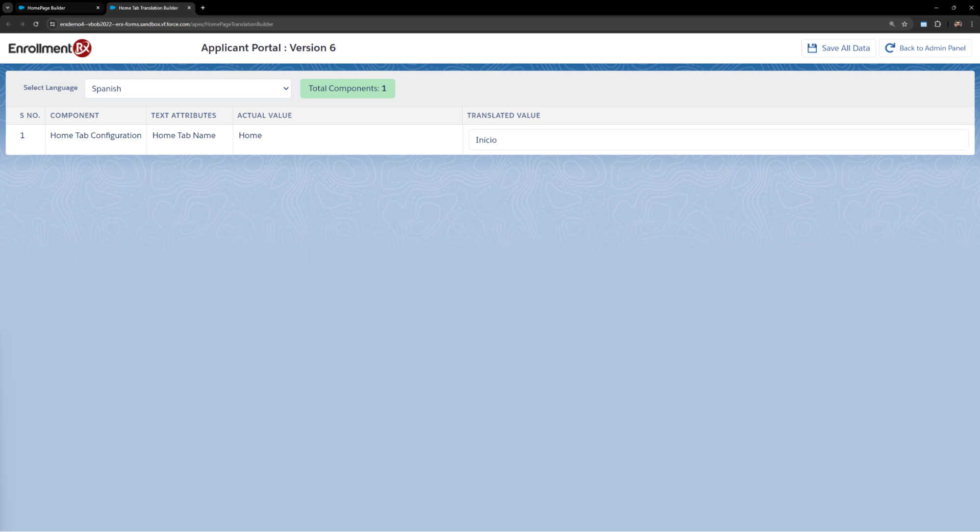
Task: Bookmark this page with the star icon
Action: pyautogui.click(x=905, y=24)
